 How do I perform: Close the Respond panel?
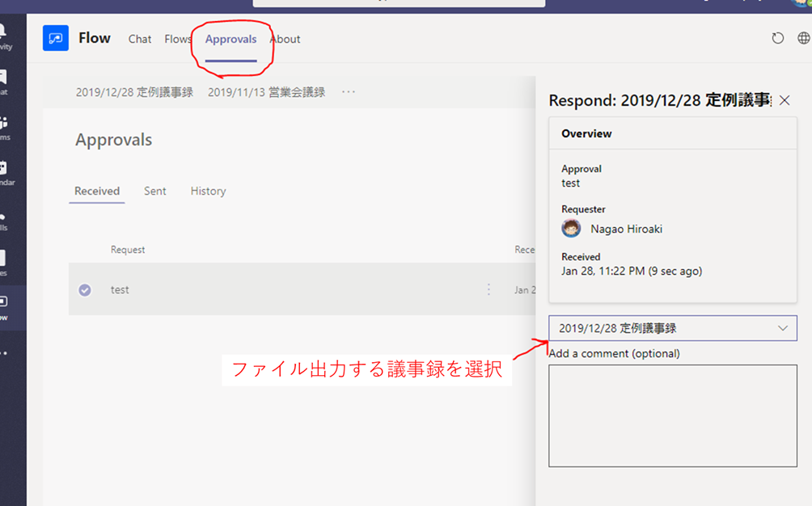(x=785, y=100)
